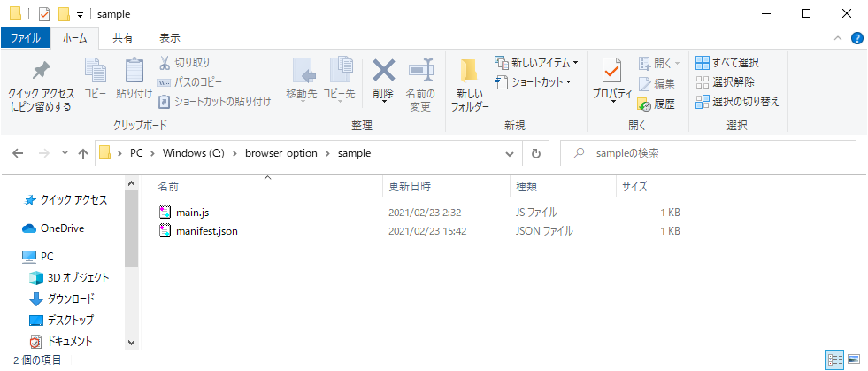Click Paste shortcut (ショートカットの貼り付け)
Viewport: 868px width, 371px height.
215,101
